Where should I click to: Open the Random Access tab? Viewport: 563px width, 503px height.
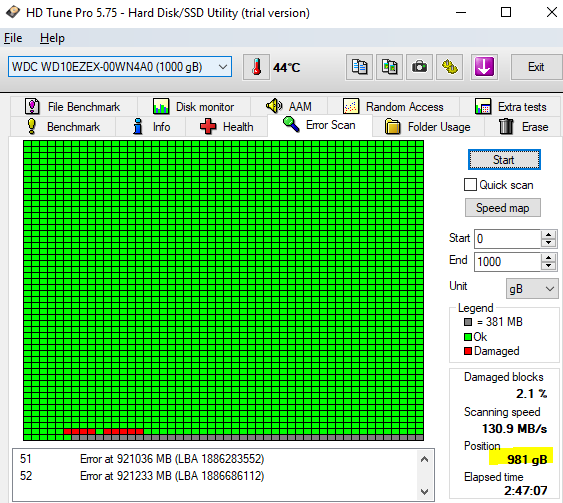point(393,107)
